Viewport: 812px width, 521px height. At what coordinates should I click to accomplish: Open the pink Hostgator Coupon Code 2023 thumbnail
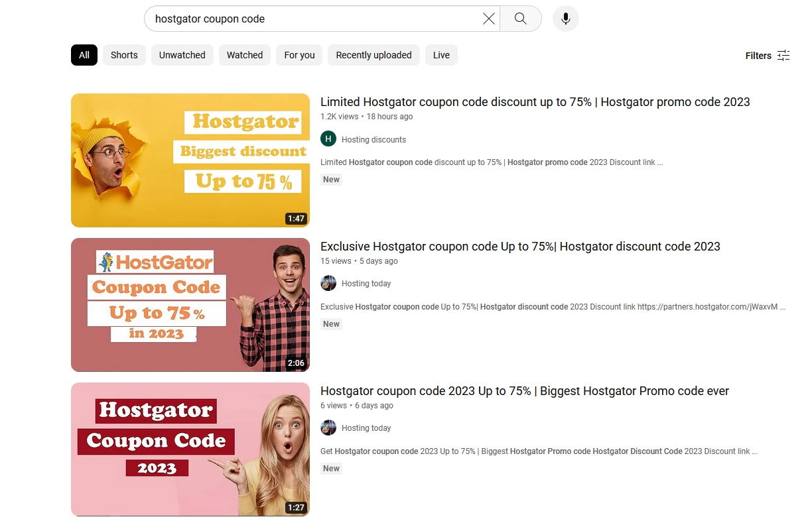pos(190,449)
